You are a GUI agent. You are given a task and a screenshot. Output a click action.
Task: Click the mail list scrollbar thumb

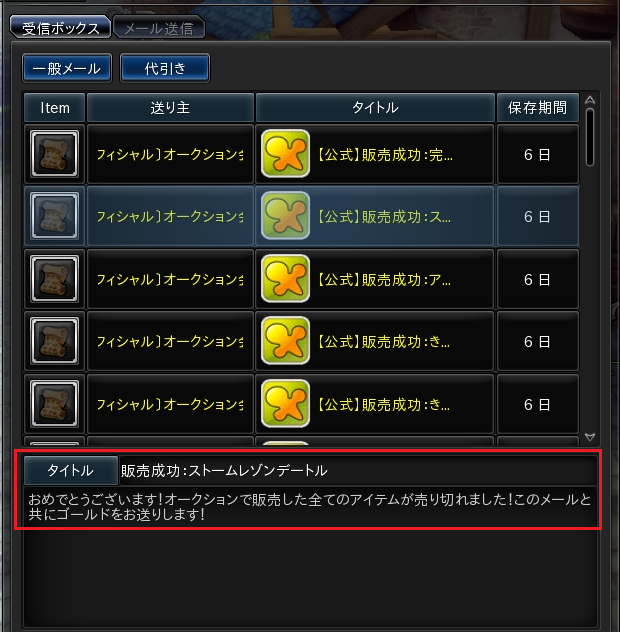pyautogui.click(x=590, y=137)
